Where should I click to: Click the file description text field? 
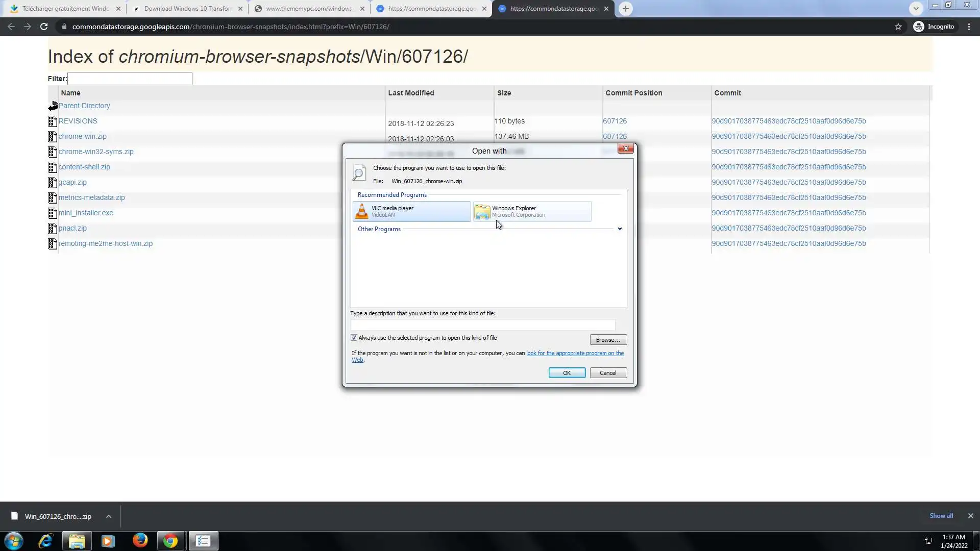482,324
